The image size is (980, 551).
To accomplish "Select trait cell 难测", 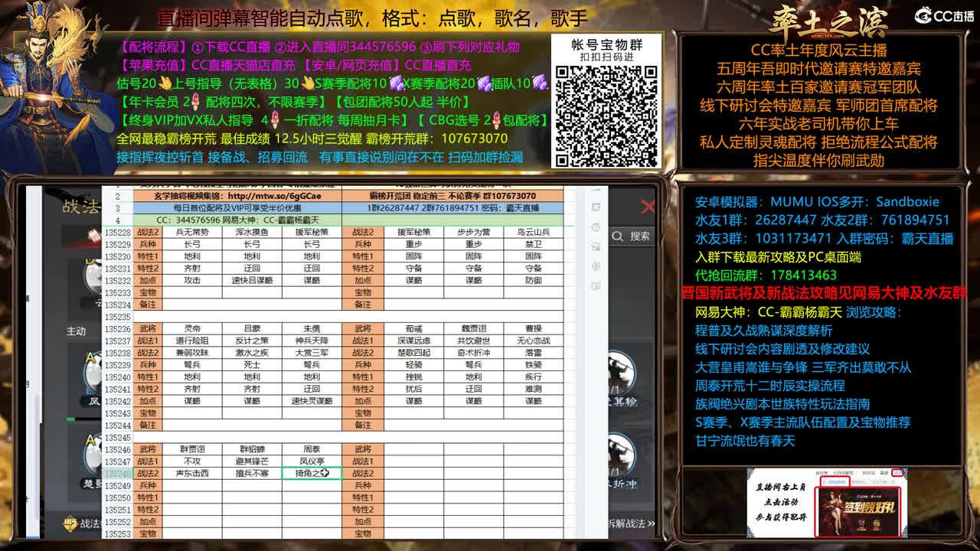I will (533, 389).
